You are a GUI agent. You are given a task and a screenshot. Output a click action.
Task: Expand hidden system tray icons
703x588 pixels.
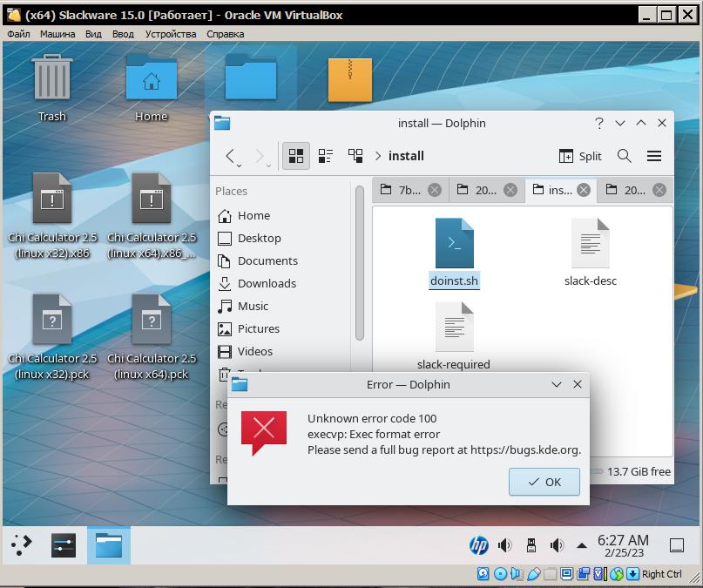click(582, 546)
